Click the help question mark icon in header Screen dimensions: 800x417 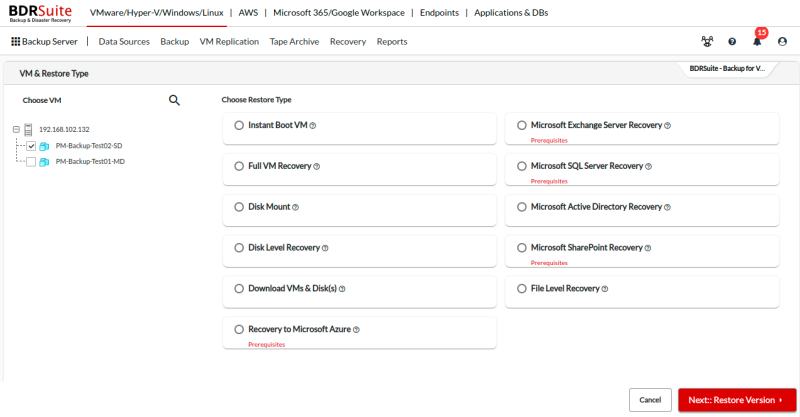[732, 42]
